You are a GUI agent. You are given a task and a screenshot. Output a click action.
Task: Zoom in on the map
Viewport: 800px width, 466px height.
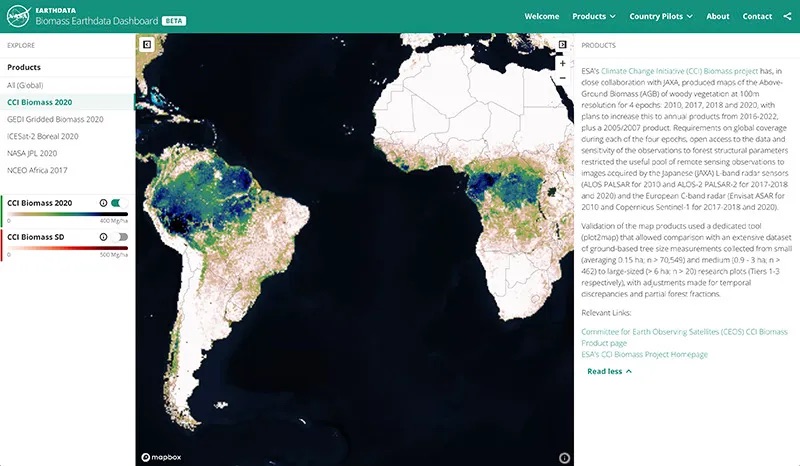tap(563, 63)
